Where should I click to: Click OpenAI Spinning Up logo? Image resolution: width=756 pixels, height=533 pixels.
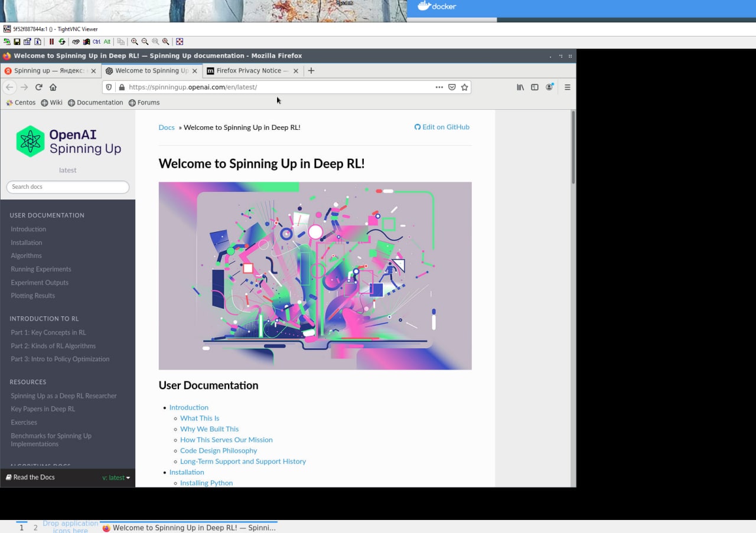point(68,141)
